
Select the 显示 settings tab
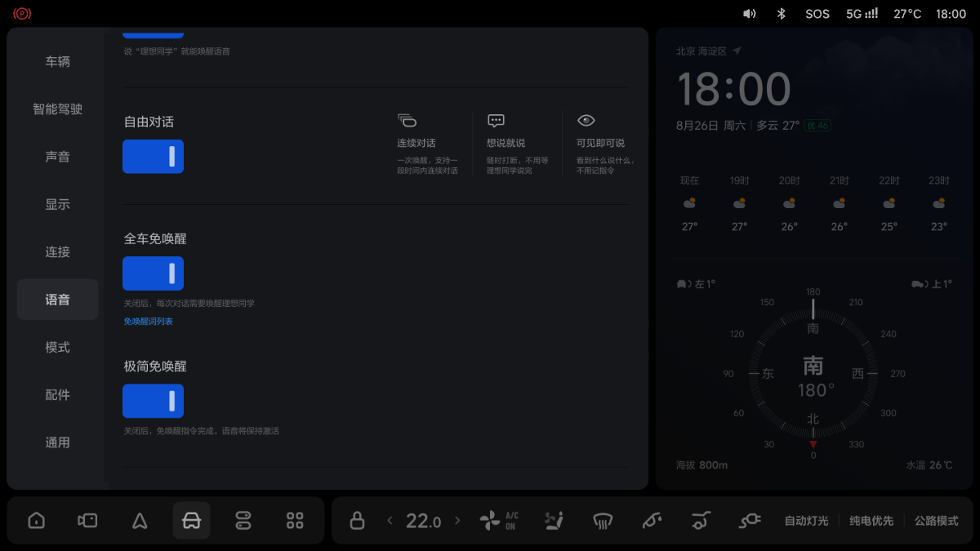[58, 204]
